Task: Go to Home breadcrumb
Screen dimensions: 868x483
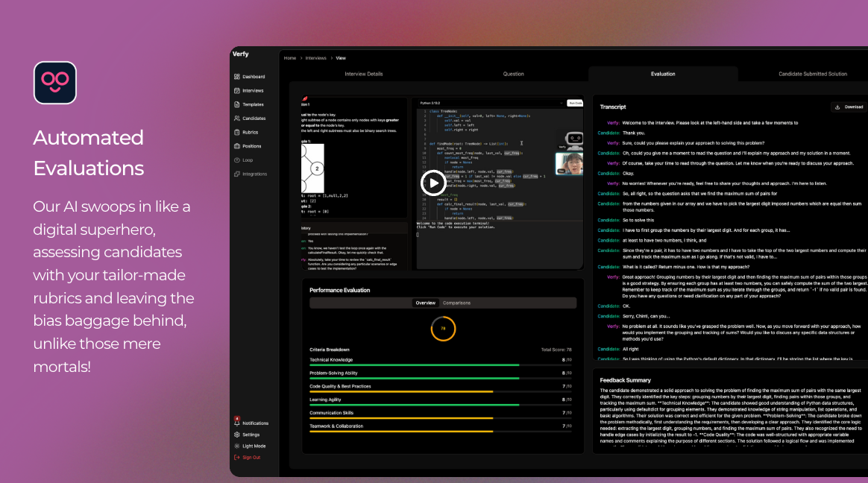Action: [x=290, y=58]
